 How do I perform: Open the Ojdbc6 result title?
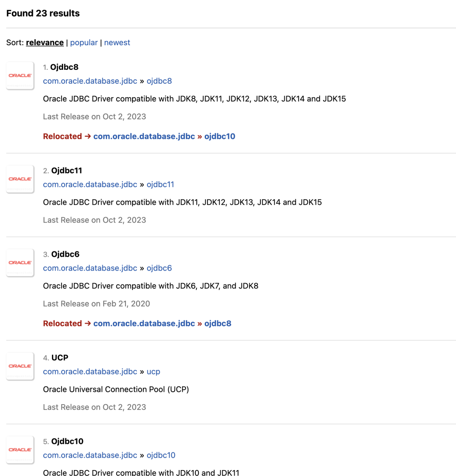coord(65,254)
